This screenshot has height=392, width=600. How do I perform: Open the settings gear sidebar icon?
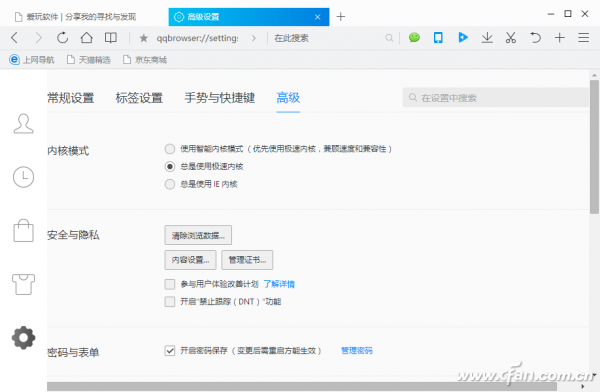[23, 338]
